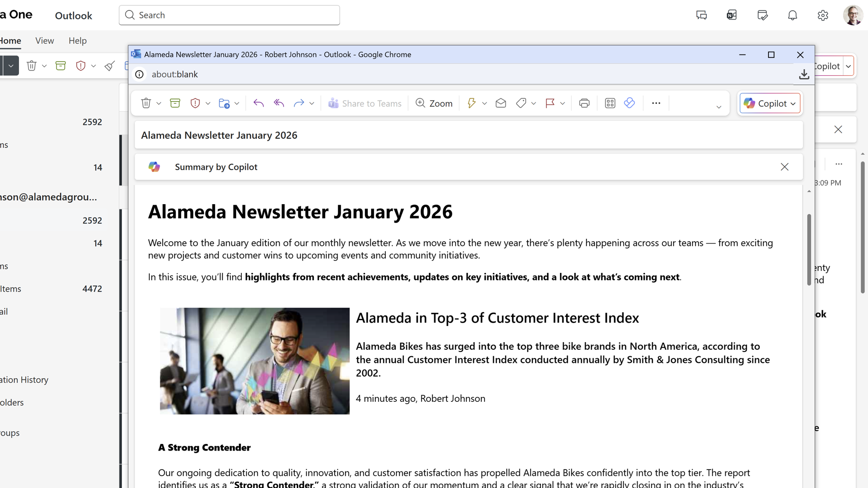
Task: Close the reading pane in background window
Action: pos(838,129)
